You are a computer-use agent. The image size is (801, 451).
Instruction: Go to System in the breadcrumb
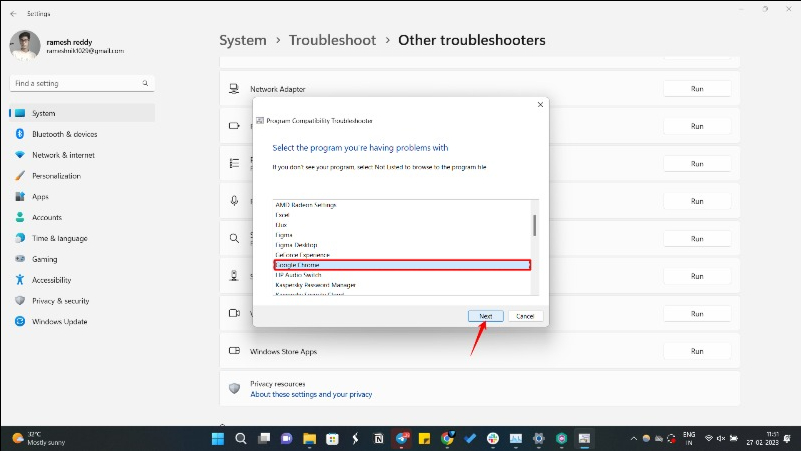pyautogui.click(x=243, y=40)
